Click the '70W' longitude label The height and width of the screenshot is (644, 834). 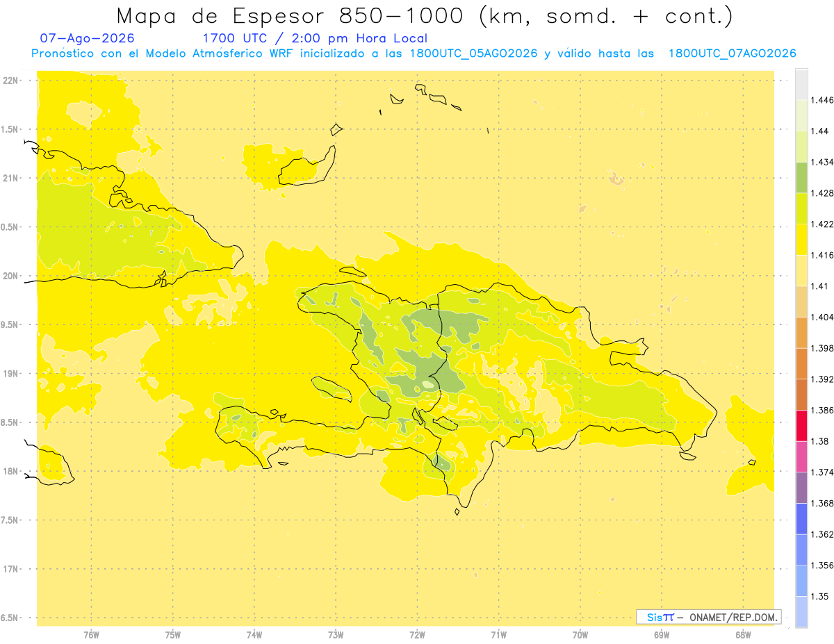point(580,635)
